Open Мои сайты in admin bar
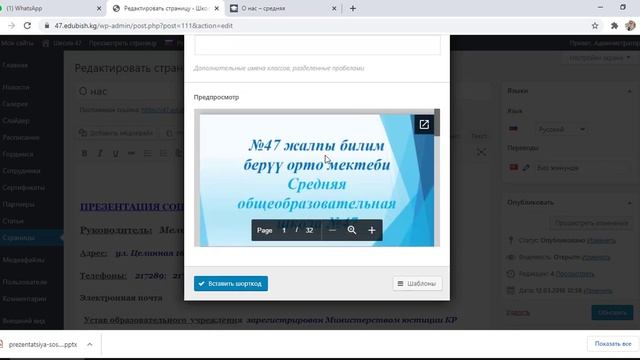Viewport: 640px width, 360px height. point(17,43)
